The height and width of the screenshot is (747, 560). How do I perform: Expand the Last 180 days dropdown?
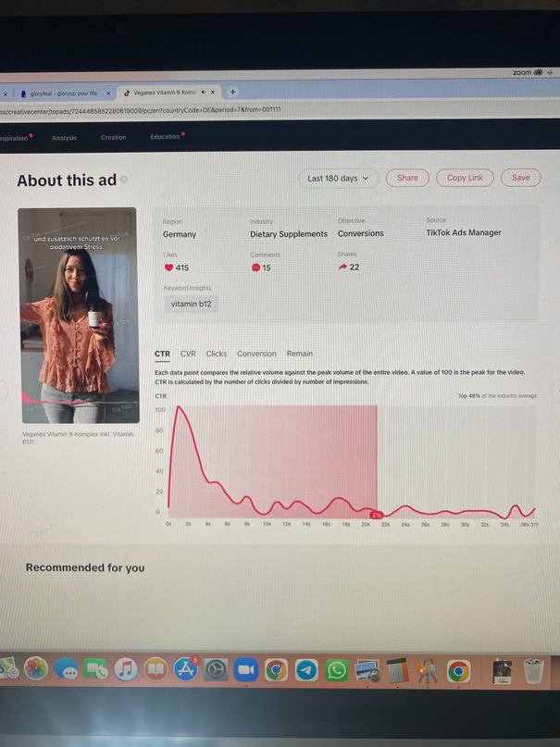pos(338,178)
